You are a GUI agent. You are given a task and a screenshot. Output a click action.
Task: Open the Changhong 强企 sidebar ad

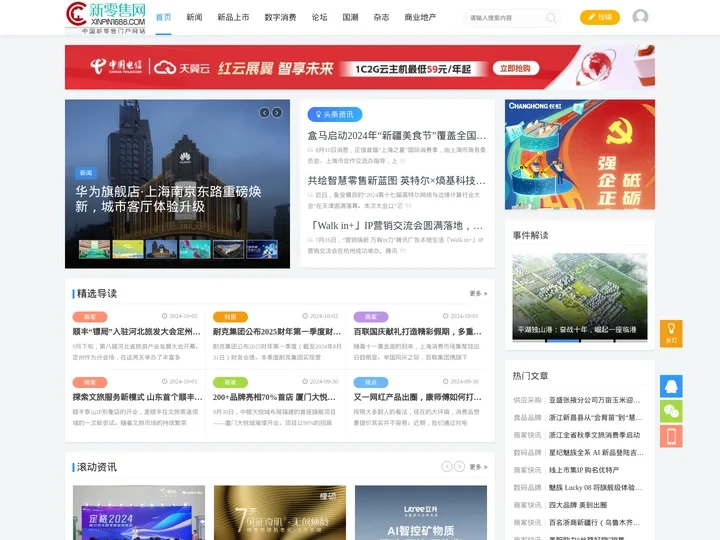[579, 155]
